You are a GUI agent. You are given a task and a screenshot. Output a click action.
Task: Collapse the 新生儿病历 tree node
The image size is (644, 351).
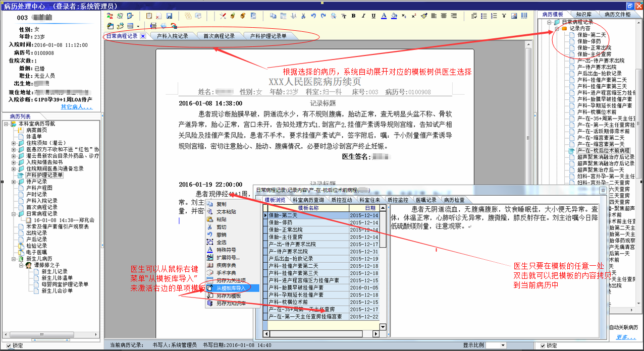pyautogui.click(x=14, y=259)
